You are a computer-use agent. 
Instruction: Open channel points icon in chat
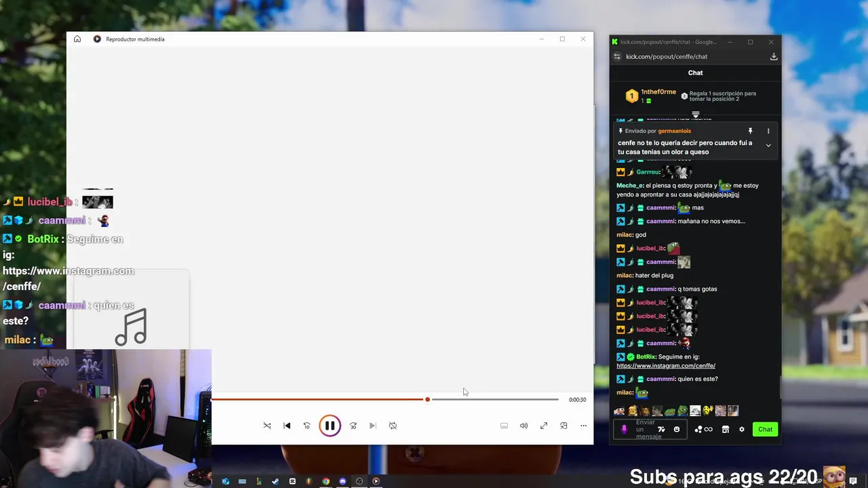698,429
